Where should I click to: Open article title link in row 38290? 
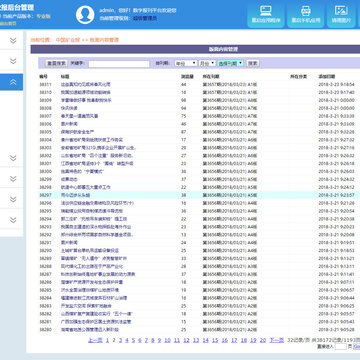[x=90, y=250]
